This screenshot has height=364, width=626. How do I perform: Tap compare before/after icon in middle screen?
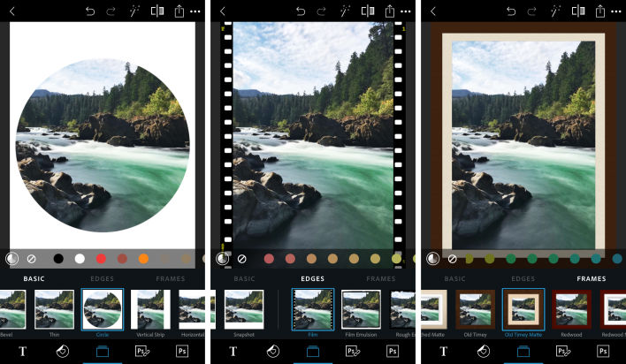click(367, 11)
